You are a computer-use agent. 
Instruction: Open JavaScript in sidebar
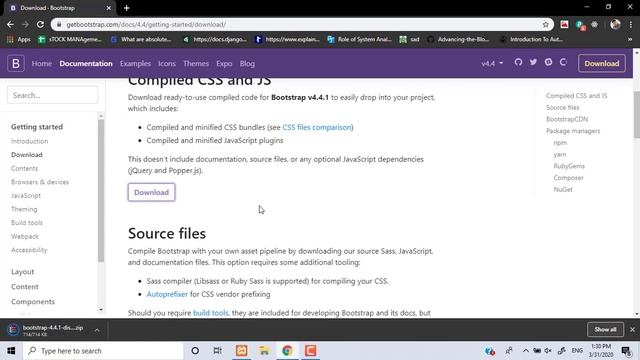tap(26, 196)
